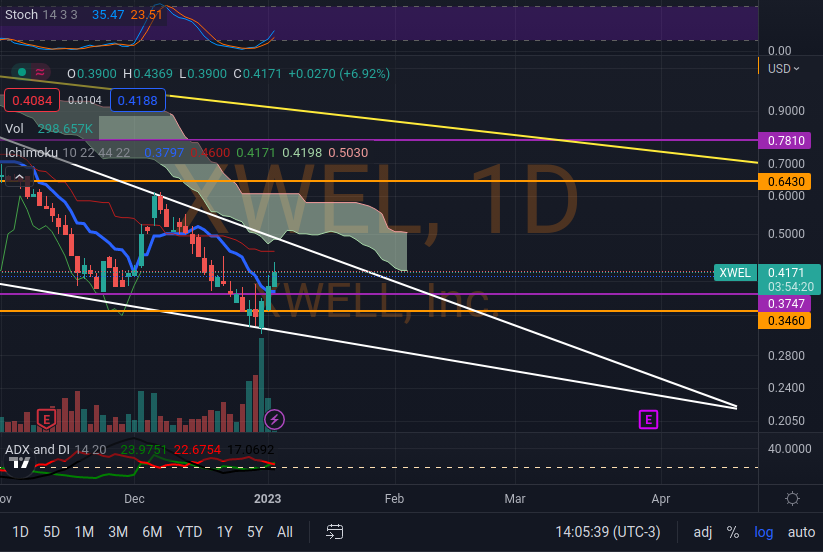823x552 pixels.
Task: Select the Vol indicator label
Action: click(x=14, y=129)
